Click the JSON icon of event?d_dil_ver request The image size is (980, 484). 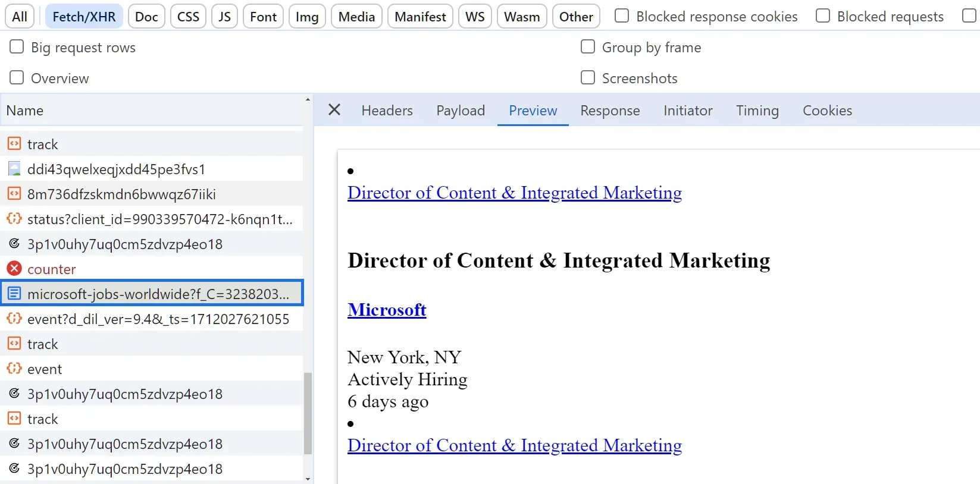14,318
